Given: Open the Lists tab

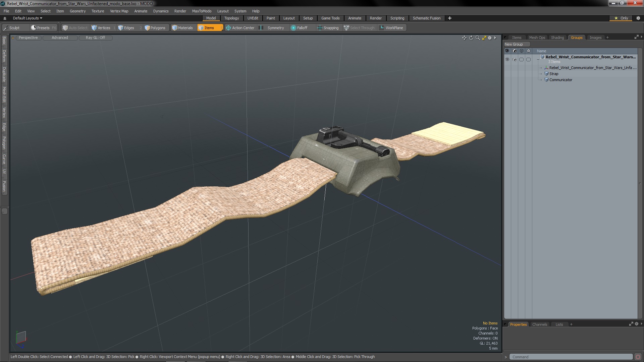Looking at the screenshot, I should [x=559, y=324].
